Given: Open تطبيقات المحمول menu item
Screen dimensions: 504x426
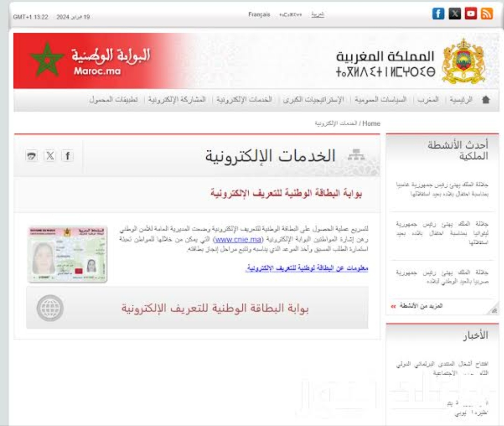Looking at the screenshot, I should click(113, 100).
